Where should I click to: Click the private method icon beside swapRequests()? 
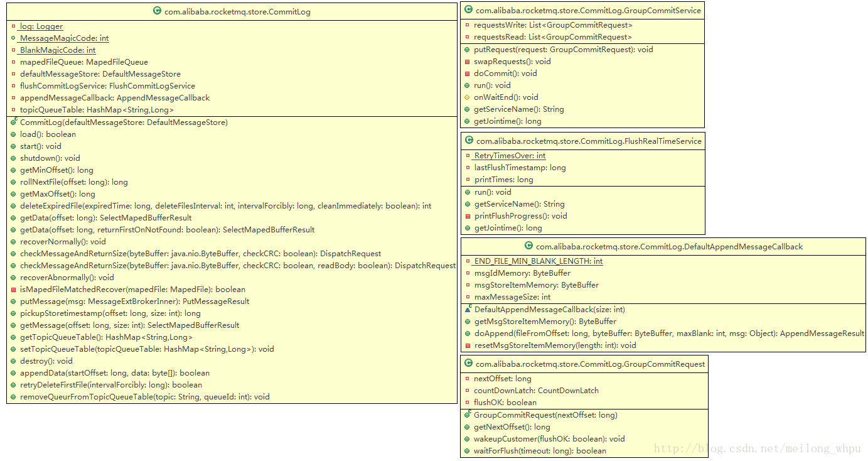(467, 62)
